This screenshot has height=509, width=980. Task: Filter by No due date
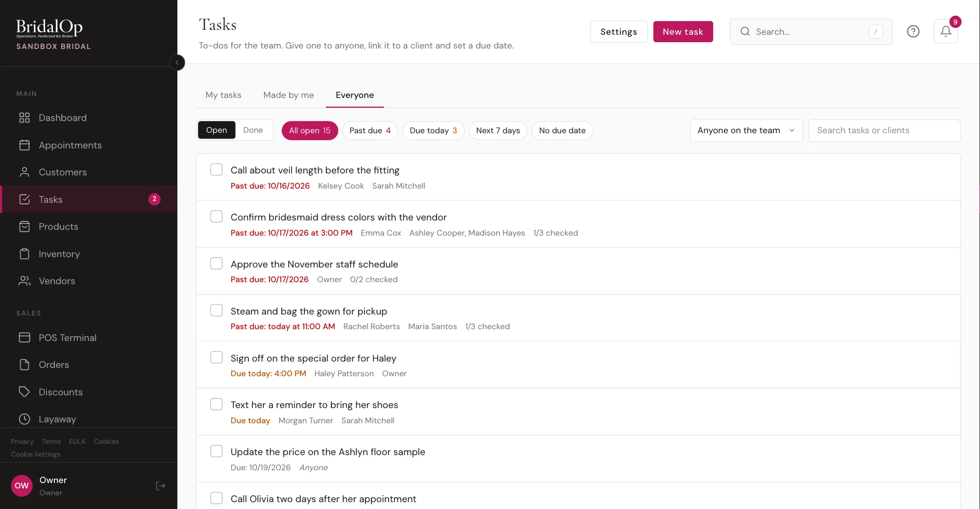click(x=562, y=130)
